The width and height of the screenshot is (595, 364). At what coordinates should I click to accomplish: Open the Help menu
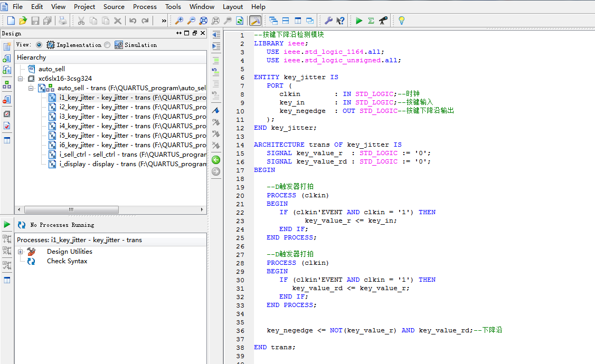258,6
